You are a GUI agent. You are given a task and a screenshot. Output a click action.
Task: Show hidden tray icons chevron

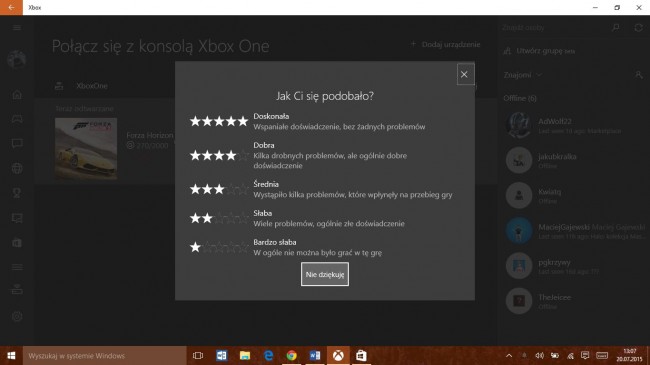[x=509, y=355]
